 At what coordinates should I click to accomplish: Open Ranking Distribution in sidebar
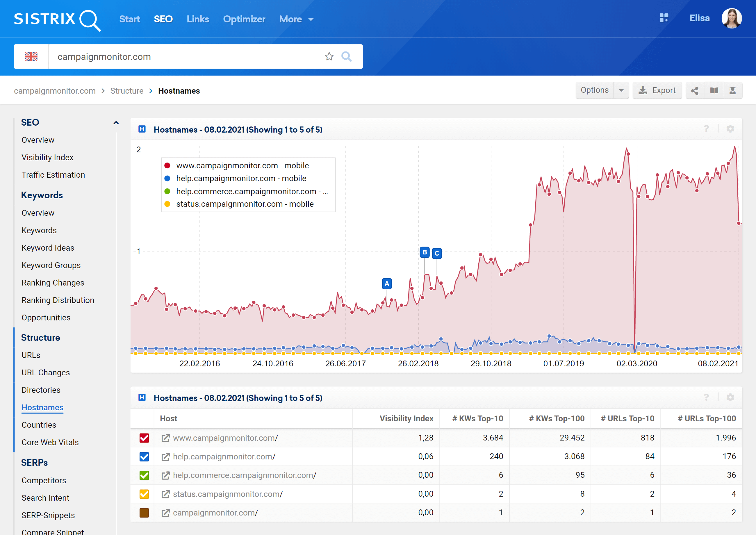point(58,300)
